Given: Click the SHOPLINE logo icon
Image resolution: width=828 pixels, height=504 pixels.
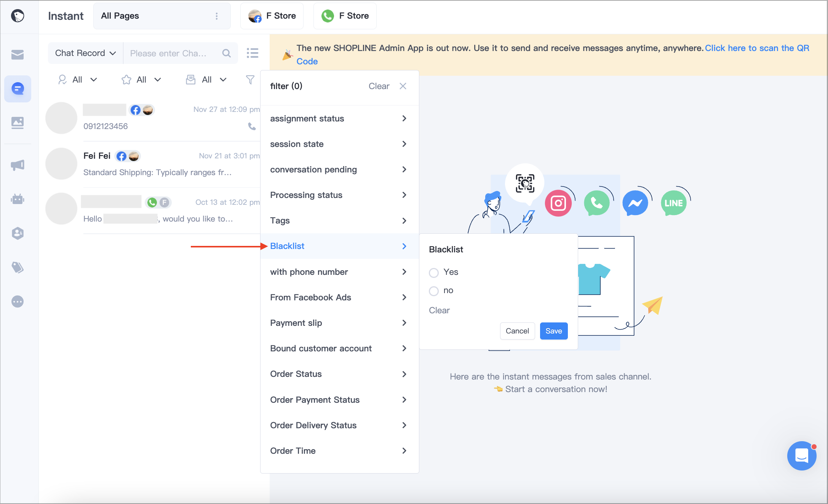Looking at the screenshot, I should point(18,16).
